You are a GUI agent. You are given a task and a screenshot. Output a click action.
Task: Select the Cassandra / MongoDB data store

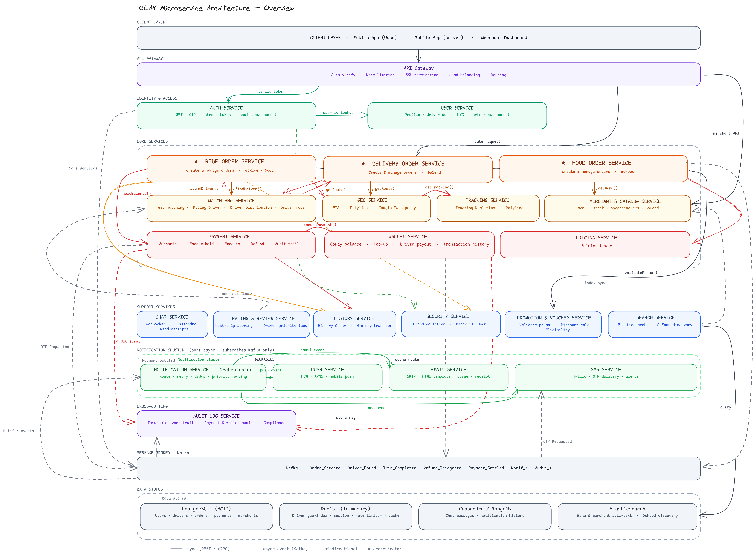[485, 516]
